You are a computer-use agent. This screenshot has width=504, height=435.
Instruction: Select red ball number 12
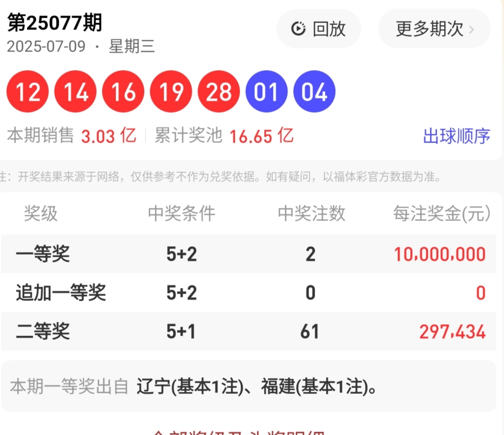pos(27,92)
